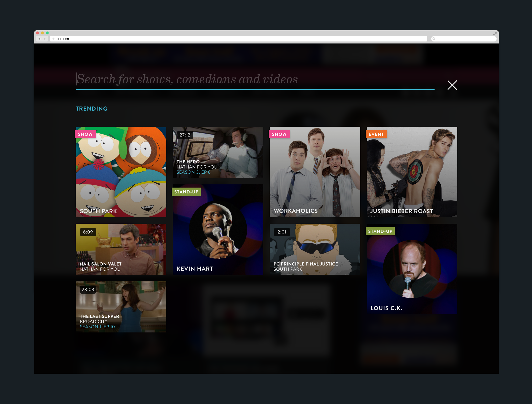The image size is (532, 404).
Task: Open the Workaholics show tile
Action: coord(315,172)
